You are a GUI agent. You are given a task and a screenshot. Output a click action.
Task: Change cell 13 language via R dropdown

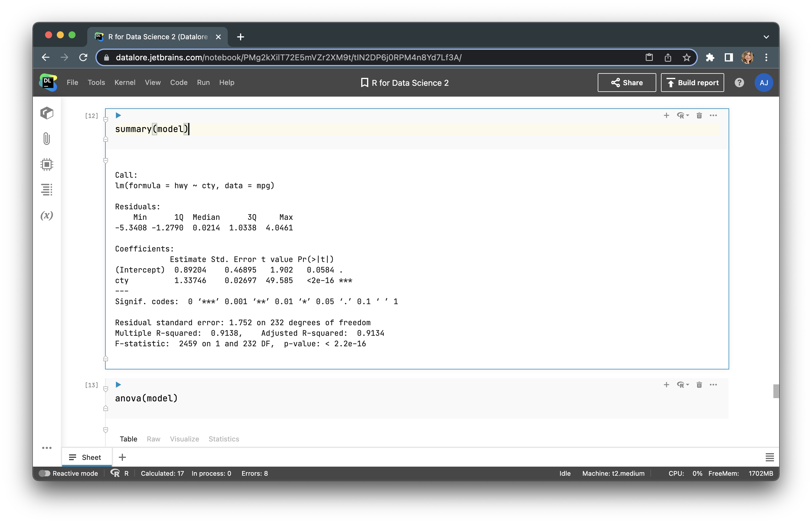(683, 384)
